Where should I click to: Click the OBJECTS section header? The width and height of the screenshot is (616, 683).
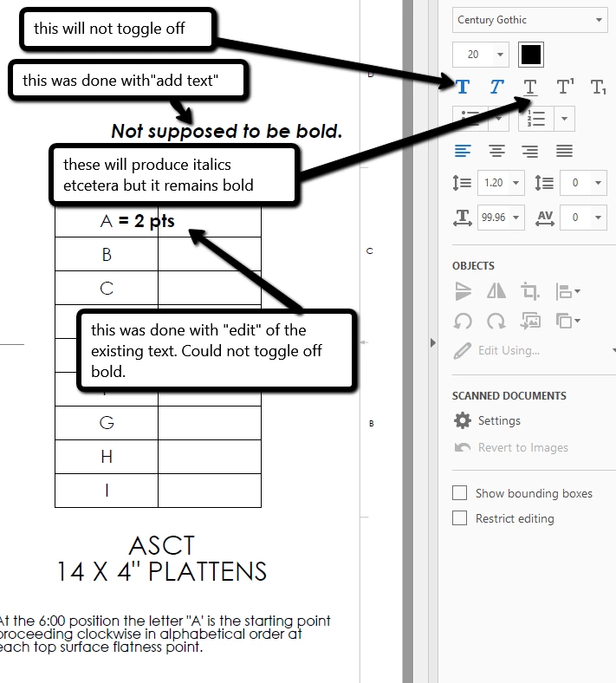point(473,266)
